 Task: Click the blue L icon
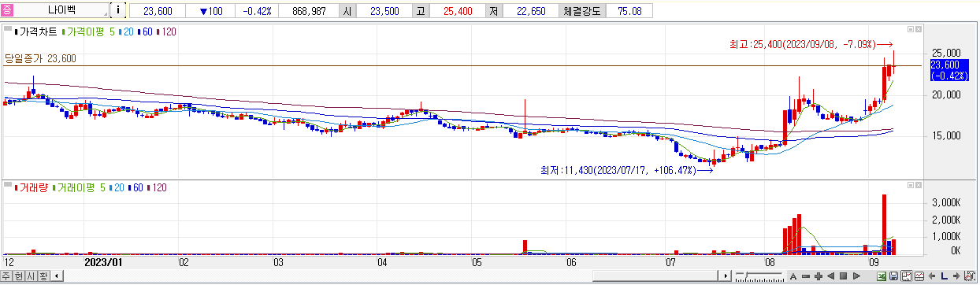tap(944, 276)
